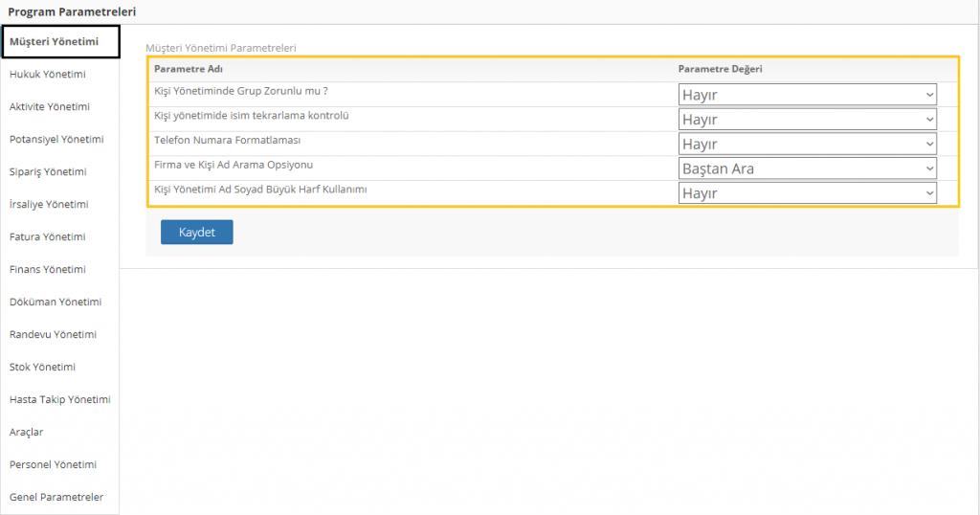Image resolution: width=980 pixels, height=515 pixels.
Task: Go to the Stok Yönetimi tab
Action: [42, 367]
